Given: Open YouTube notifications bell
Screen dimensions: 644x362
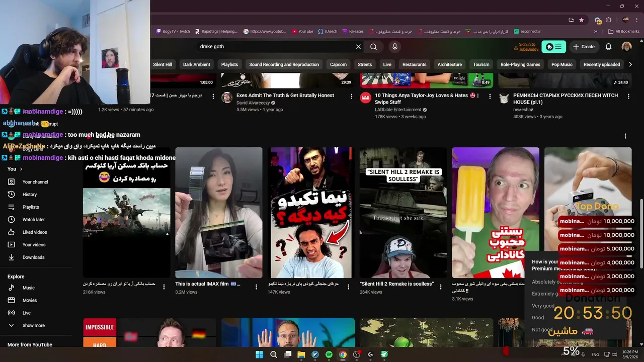Looking at the screenshot, I should pyautogui.click(x=608, y=47).
